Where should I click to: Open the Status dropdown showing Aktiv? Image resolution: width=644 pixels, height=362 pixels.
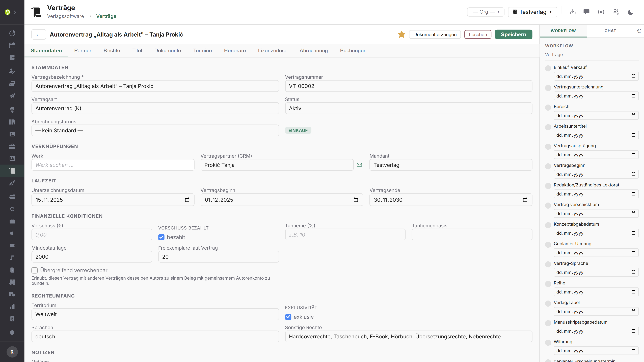click(x=409, y=108)
